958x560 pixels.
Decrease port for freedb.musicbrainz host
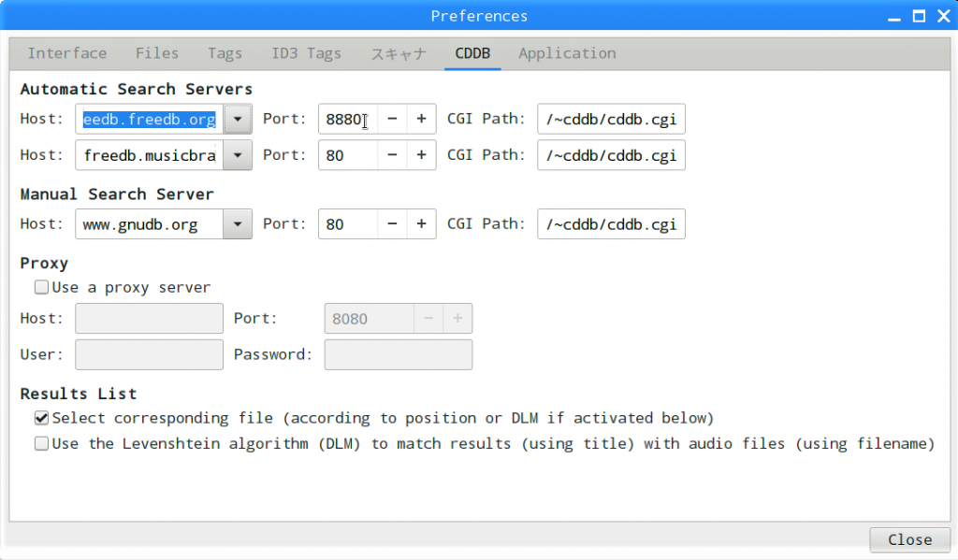[392, 155]
